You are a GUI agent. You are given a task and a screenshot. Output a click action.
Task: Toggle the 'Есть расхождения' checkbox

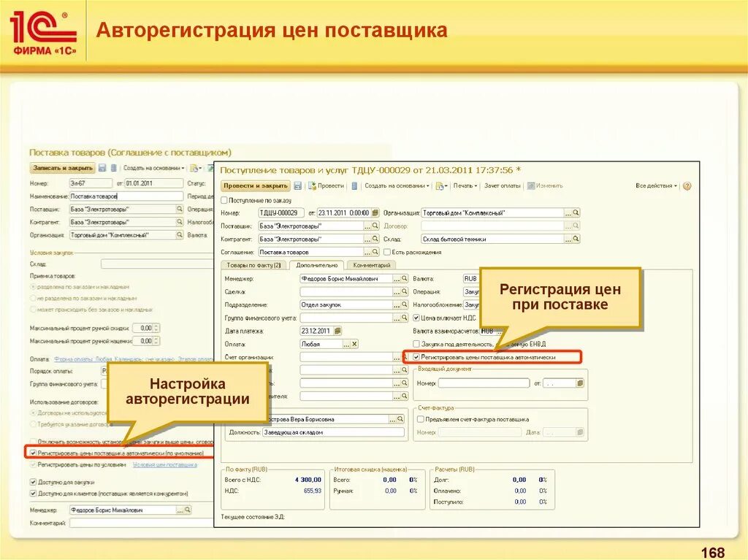pyautogui.click(x=387, y=252)
